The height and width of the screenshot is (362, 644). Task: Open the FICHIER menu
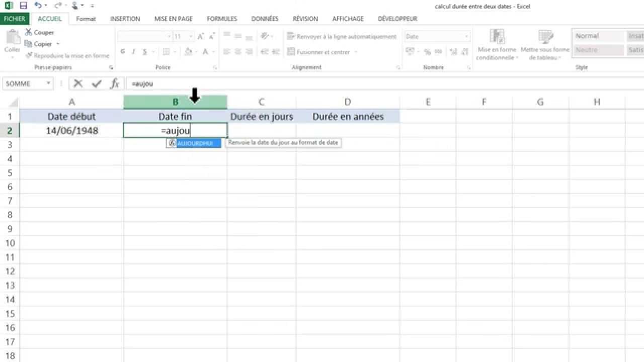15,19
